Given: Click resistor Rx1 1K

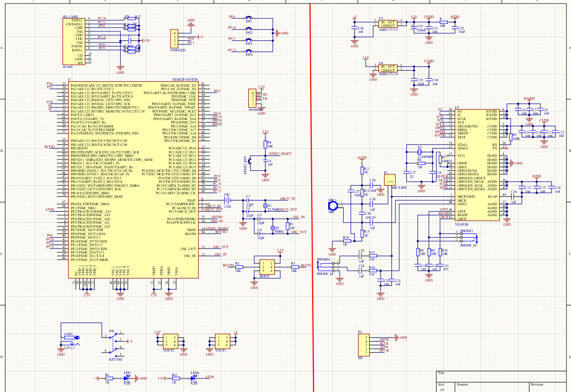Looking at the screenshot, I should coord(175,378).
